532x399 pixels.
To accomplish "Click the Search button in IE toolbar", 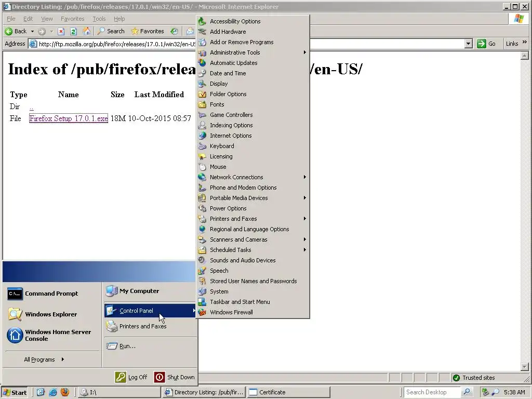I will click(111, 31).
